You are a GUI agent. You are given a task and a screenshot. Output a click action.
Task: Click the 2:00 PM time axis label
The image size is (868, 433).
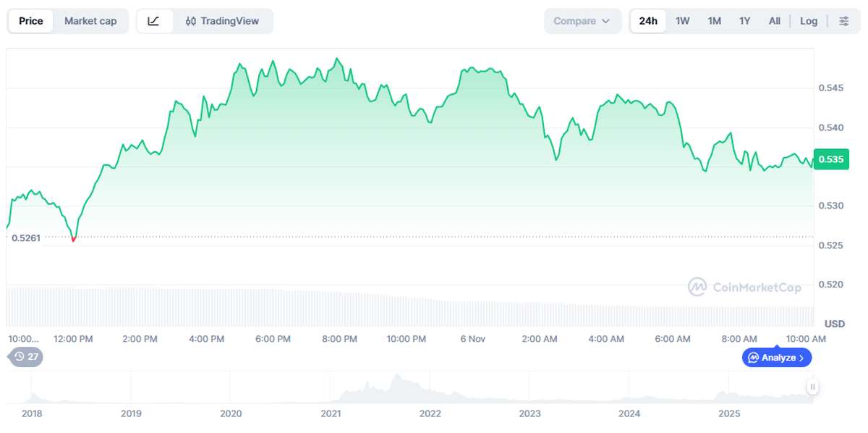(140, 339)
